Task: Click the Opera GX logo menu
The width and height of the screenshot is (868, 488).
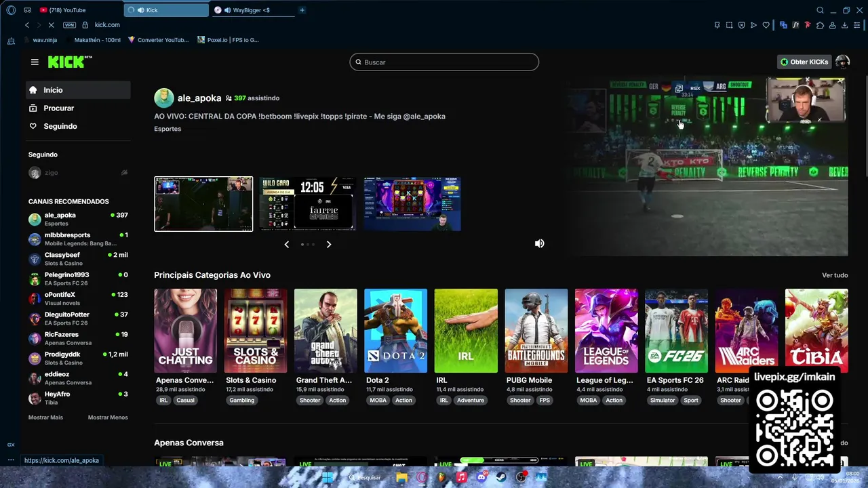Action: [x=11, y=10]
